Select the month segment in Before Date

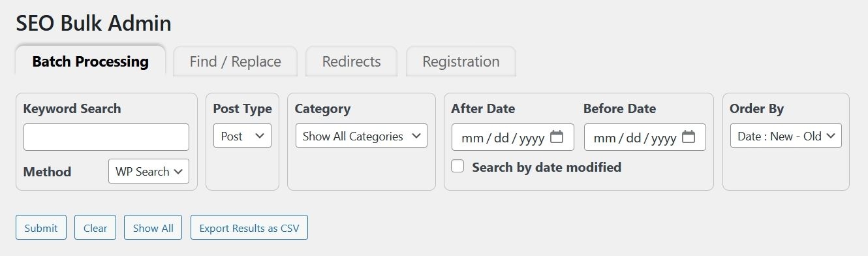pos(604,138)
